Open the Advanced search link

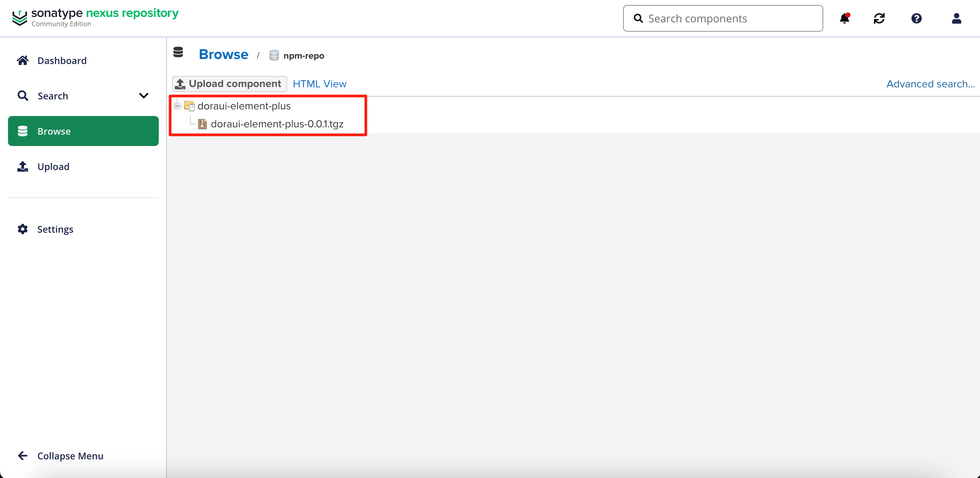[x=930, y=84]
